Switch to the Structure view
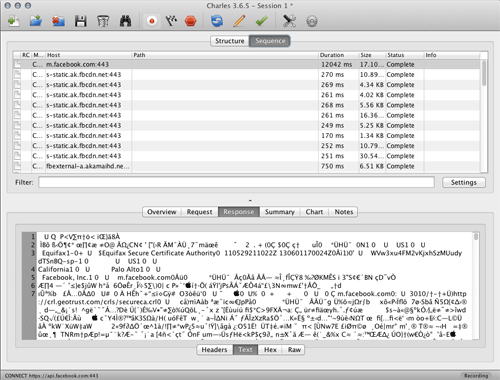Image resolution: width=500 pixels, height=380 pixels. tap(230, 41)
